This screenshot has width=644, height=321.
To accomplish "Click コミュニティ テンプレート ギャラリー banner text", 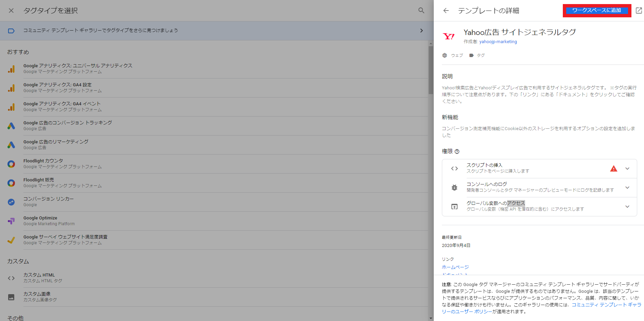I will tap(101, 31).
